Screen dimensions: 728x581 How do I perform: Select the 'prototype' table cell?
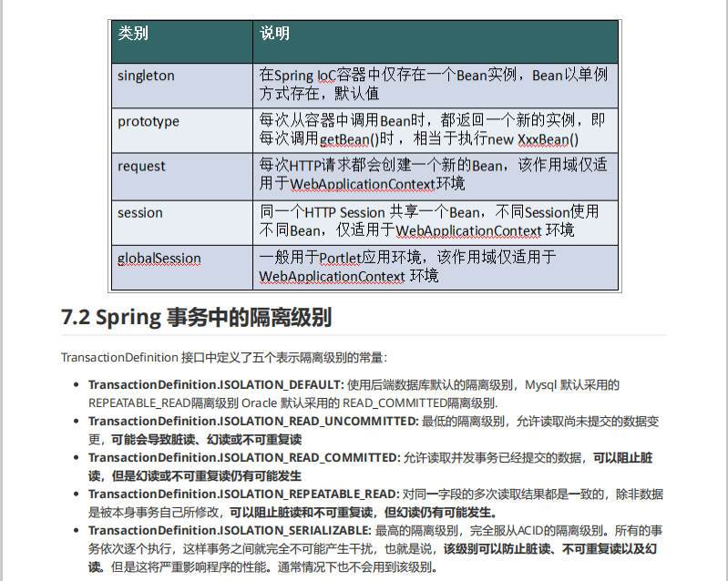[182, 131]
